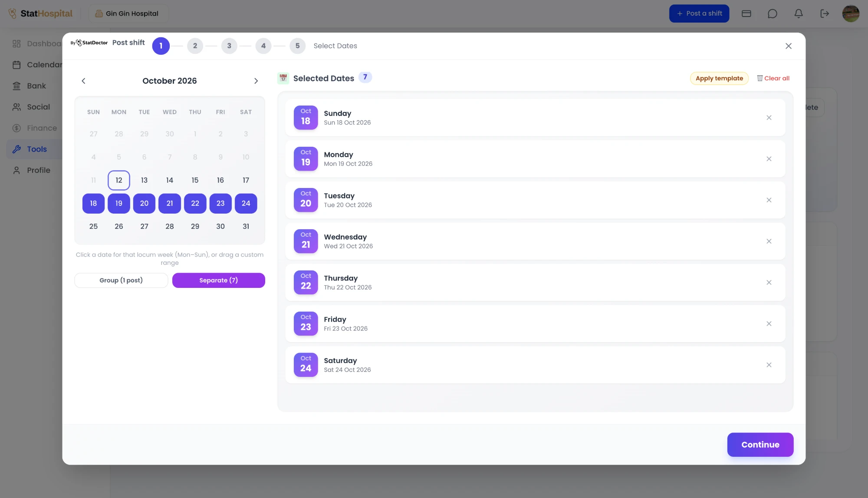Jump to step 2 of Post shift

[x=195, y=46]
